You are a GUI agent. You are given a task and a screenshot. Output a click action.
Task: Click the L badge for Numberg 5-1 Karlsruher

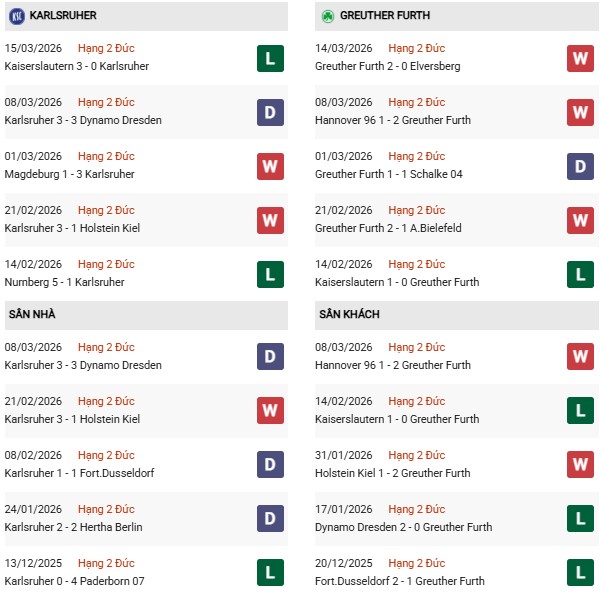point(270,274)
